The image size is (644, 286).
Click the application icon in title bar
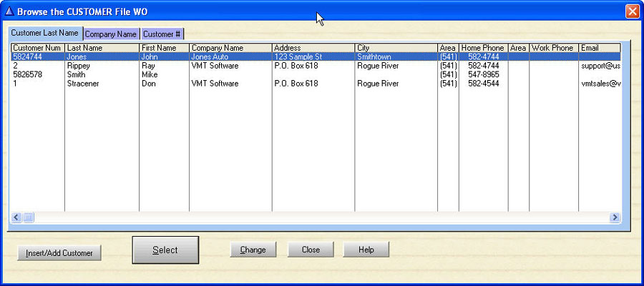point(8,11)
